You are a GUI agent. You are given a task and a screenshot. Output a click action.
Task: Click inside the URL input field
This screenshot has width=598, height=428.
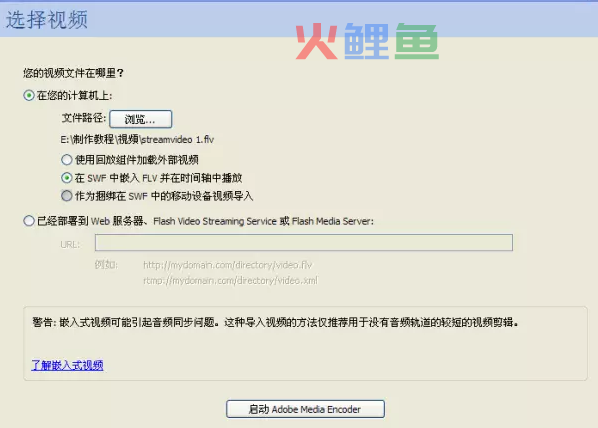point(304,243)
